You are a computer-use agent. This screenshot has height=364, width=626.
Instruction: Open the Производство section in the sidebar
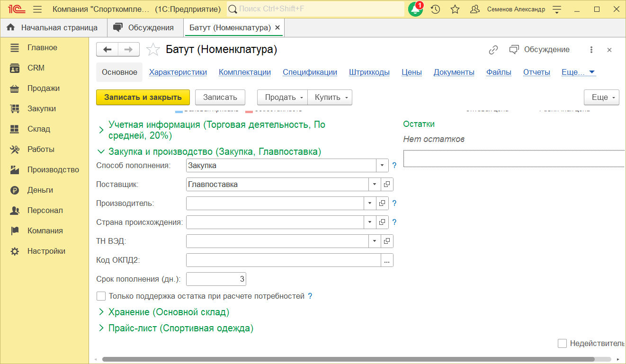pyautogui.click(x=45, y=169)
